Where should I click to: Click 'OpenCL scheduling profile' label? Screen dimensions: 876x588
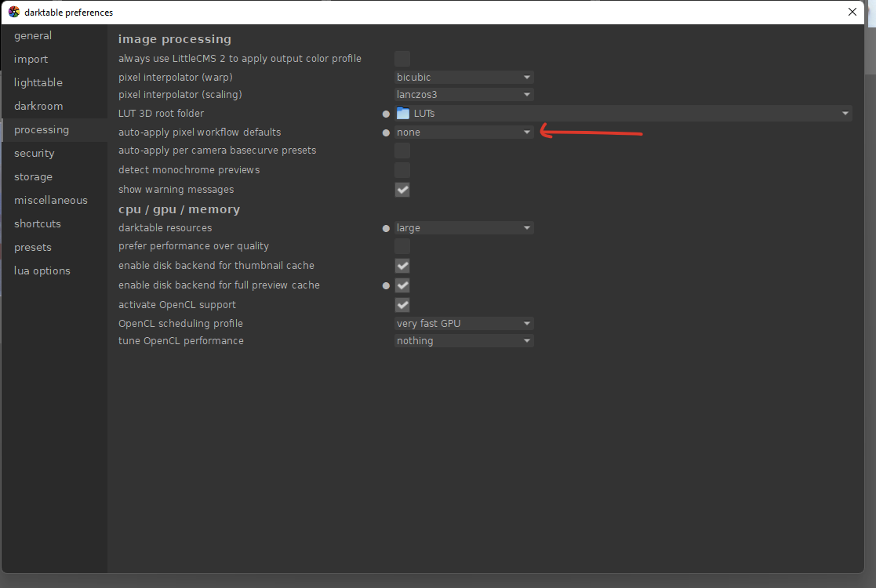[180, 323]
